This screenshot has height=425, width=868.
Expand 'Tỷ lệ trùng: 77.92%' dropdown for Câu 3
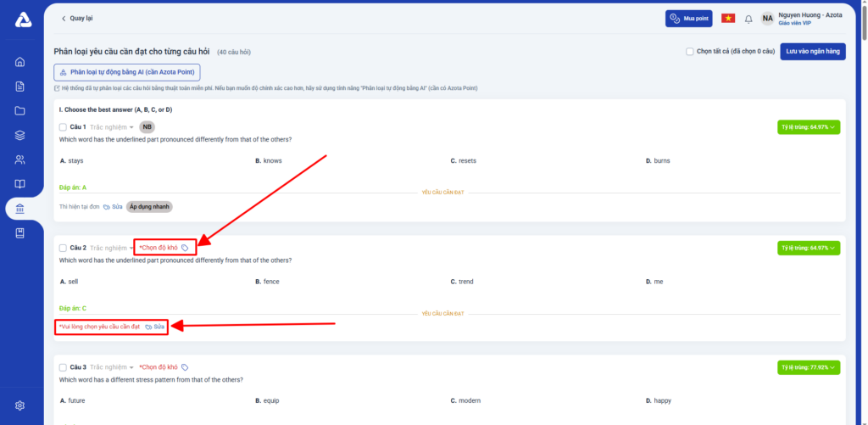808,367
